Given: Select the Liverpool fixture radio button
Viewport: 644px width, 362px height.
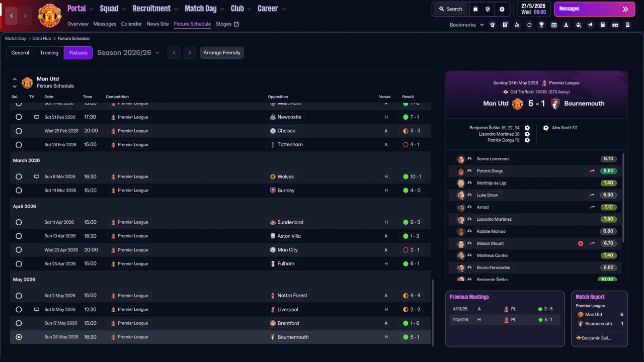Looking at the screenshot, I should tap(19, 310).
